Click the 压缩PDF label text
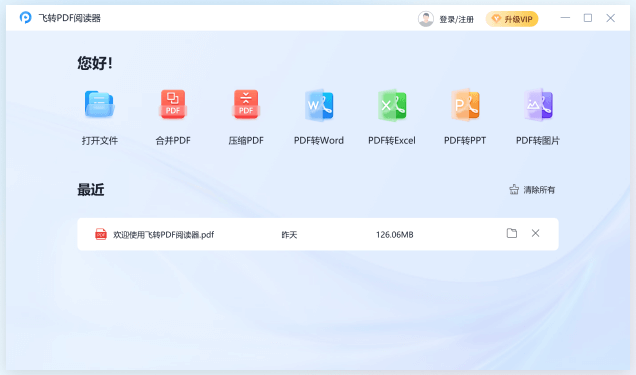The image size is (636, 375). pos(246,141)
